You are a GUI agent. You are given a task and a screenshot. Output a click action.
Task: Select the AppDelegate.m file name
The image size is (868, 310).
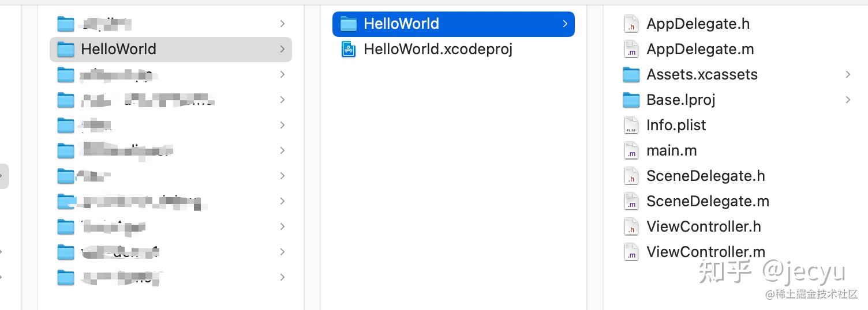click(x=700, y=49)
